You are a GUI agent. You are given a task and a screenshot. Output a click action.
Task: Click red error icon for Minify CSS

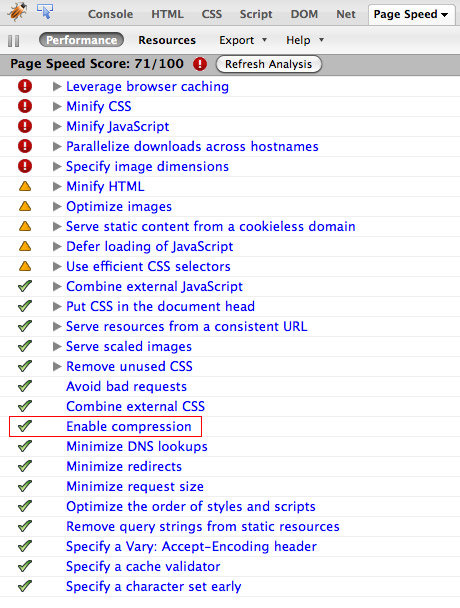[x=25, y=106]
